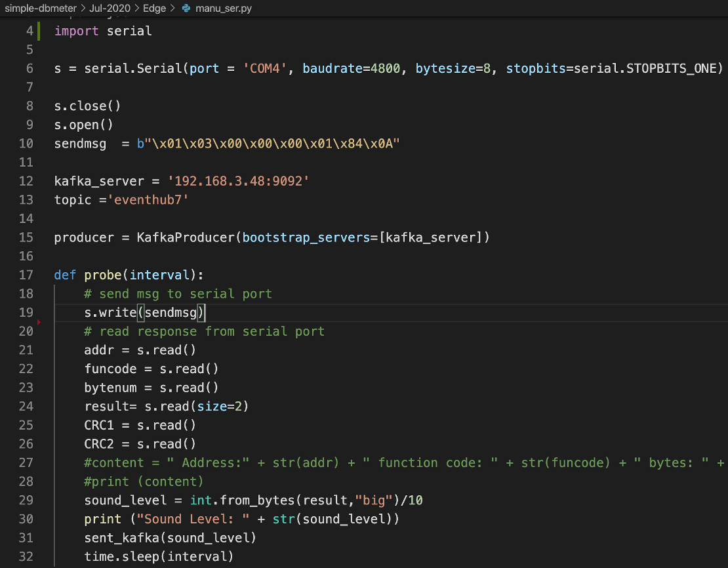Expand chevron after simple-dbmeter breadcrumb
The height and width of the screenshot is (568, 728).
[x=83, y=9]
